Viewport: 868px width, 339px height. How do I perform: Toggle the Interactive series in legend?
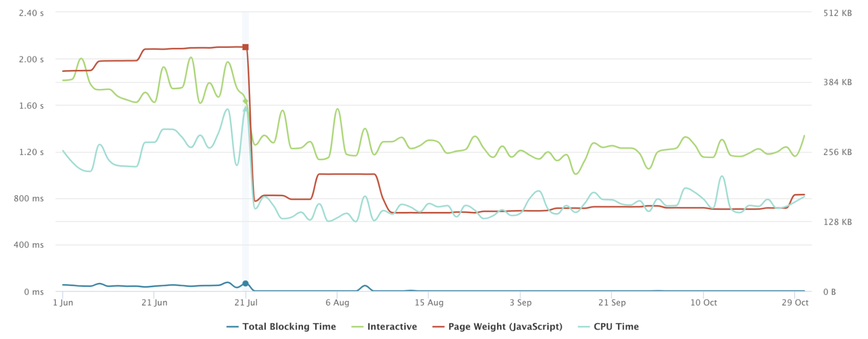tap(384, 326)
